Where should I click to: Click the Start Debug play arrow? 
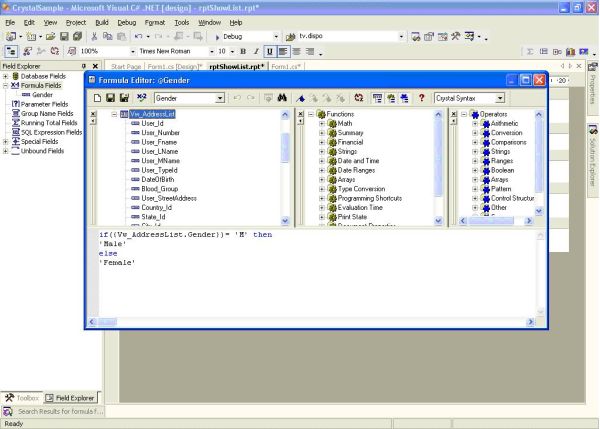(x=217, y=37)
